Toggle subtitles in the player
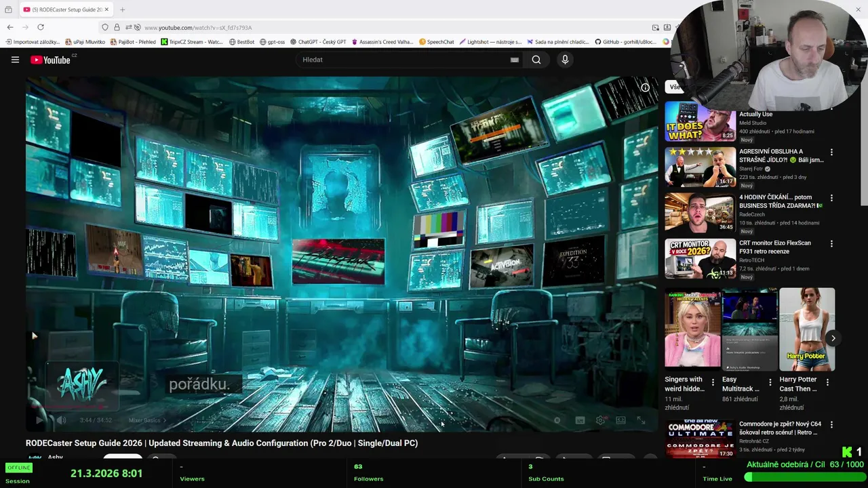This screenshot has width=868, height=488. click(580, 420)
